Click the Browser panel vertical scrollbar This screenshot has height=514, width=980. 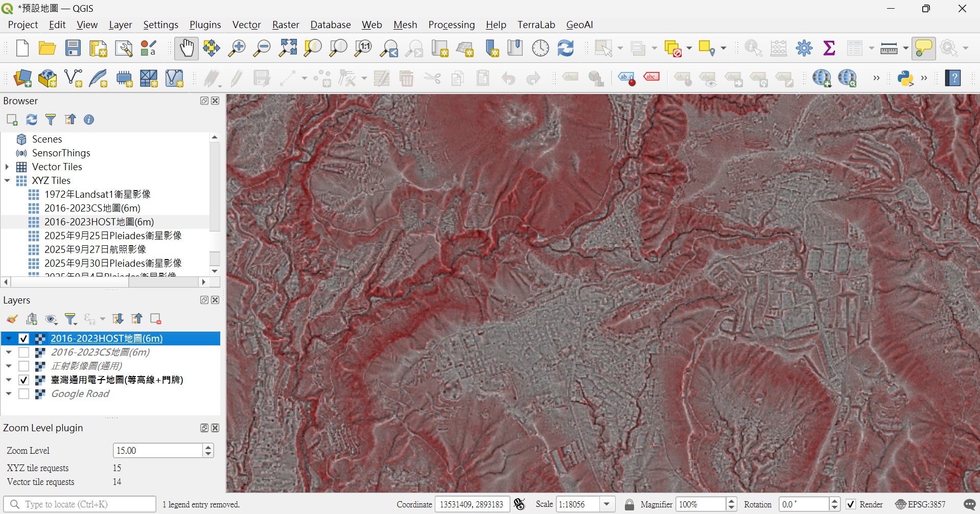(x=215, y=204)
